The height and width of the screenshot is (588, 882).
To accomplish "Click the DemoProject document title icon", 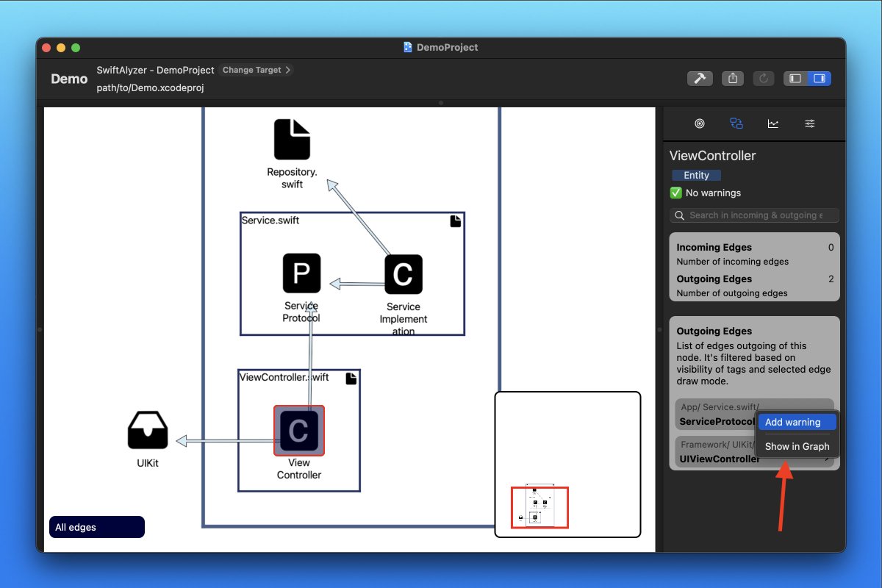I will point(408,47).
